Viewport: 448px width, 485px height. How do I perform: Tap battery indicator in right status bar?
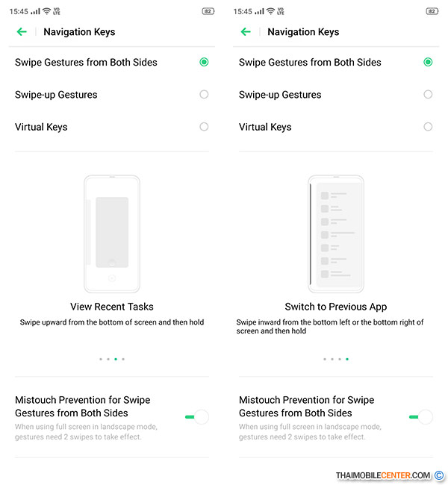pos(432,12)
